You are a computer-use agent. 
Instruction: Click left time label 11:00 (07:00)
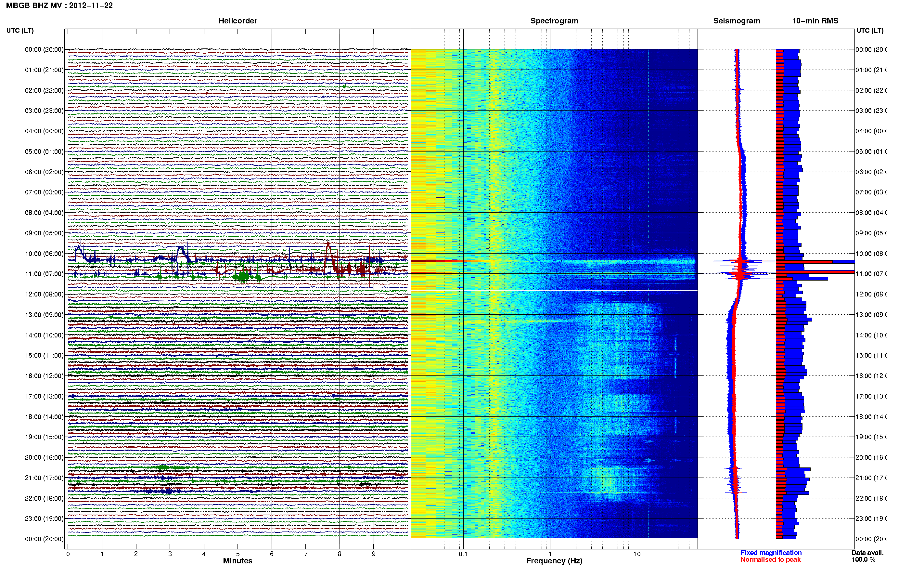coord(44,274)
